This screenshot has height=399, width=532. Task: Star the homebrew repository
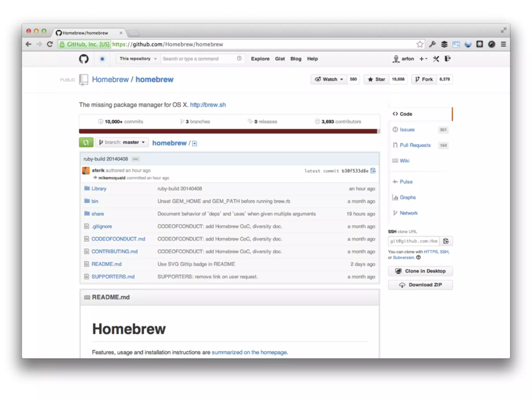click(x=376, y=79)
